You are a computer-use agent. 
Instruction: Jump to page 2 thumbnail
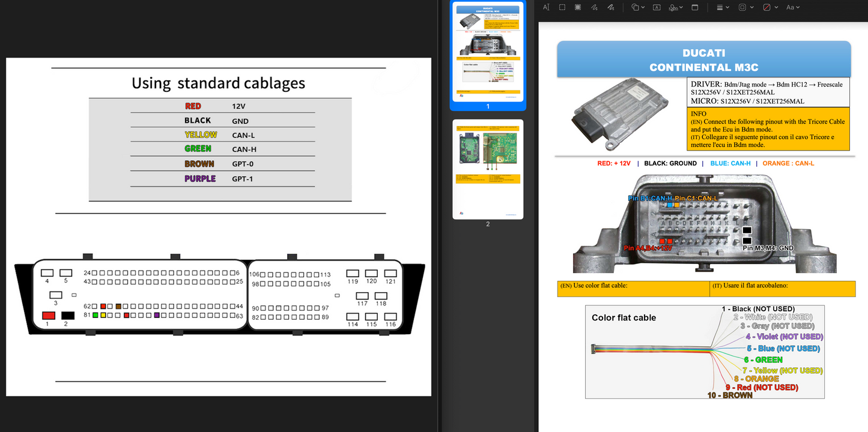(488, 169)
